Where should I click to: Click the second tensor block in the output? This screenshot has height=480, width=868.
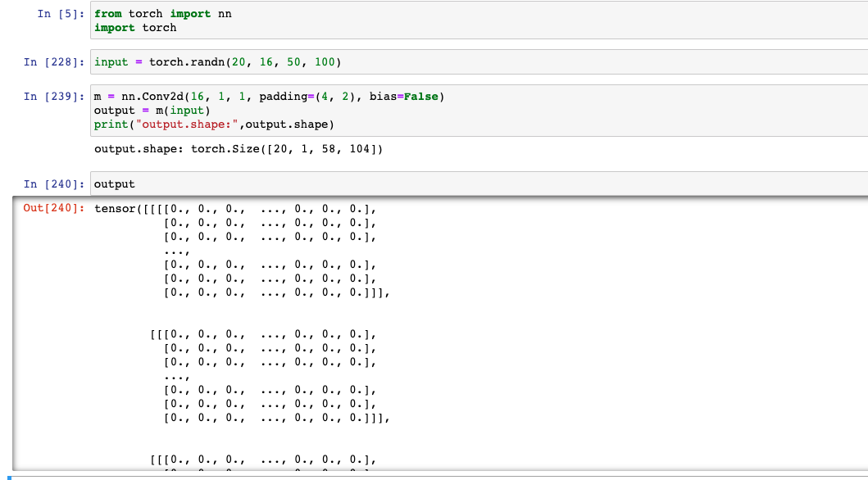pos(269,375)
